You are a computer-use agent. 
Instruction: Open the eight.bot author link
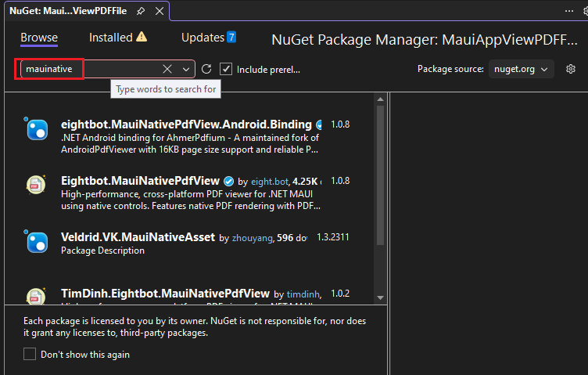(x=270, y=182)
